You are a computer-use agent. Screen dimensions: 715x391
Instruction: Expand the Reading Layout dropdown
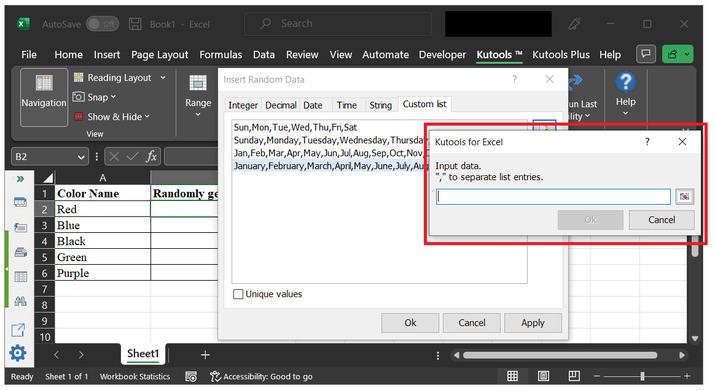tap(163, 78)
